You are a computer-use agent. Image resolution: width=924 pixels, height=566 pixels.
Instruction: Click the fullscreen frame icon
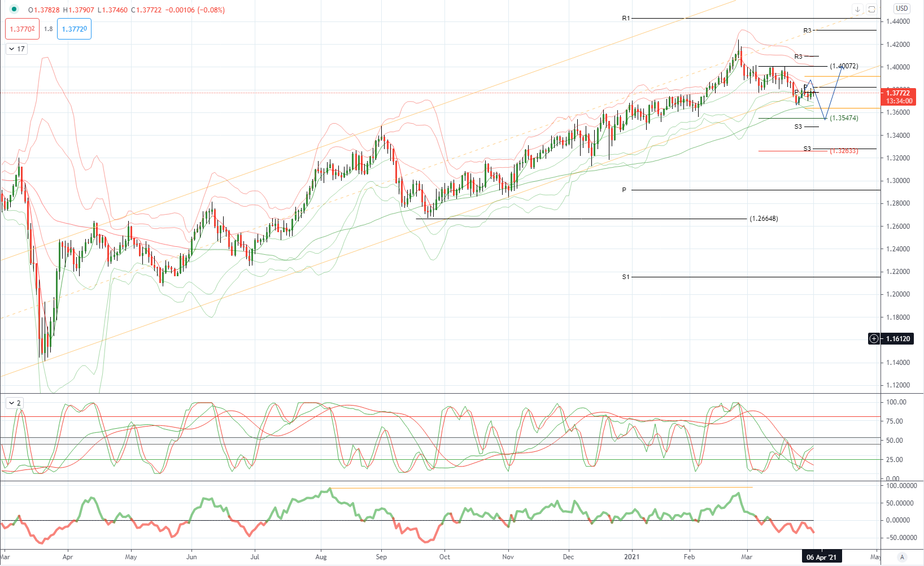click(x=871, y=10)
